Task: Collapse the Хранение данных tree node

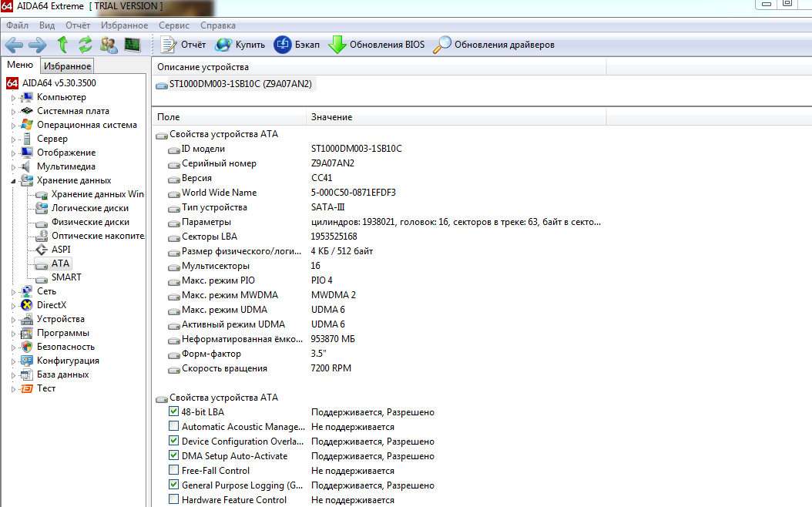Action: (13, 181)
